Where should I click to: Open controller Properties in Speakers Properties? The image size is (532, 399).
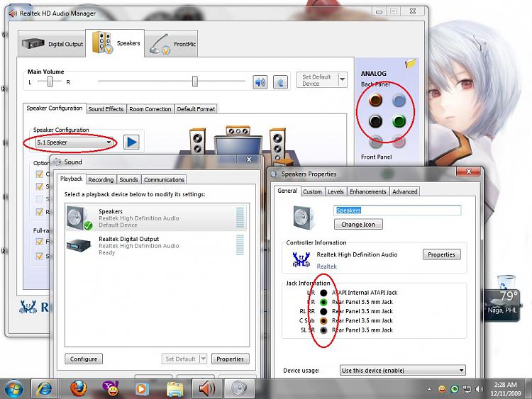[441, 254]
